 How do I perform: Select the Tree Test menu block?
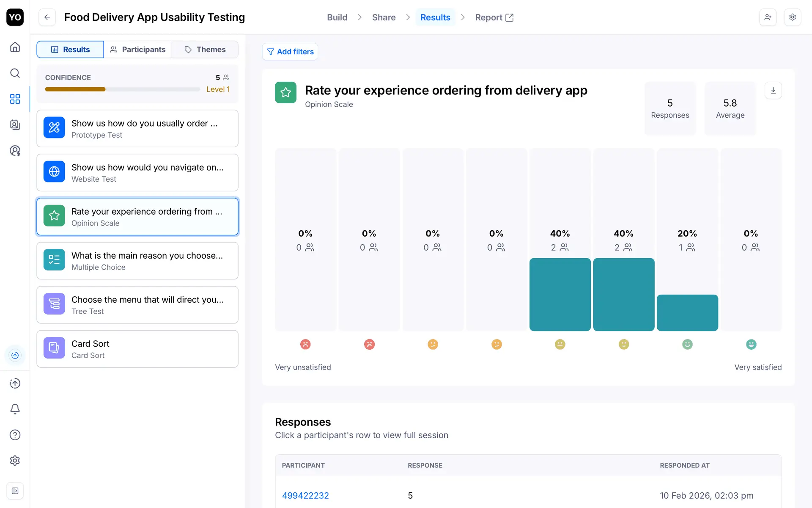137,305
